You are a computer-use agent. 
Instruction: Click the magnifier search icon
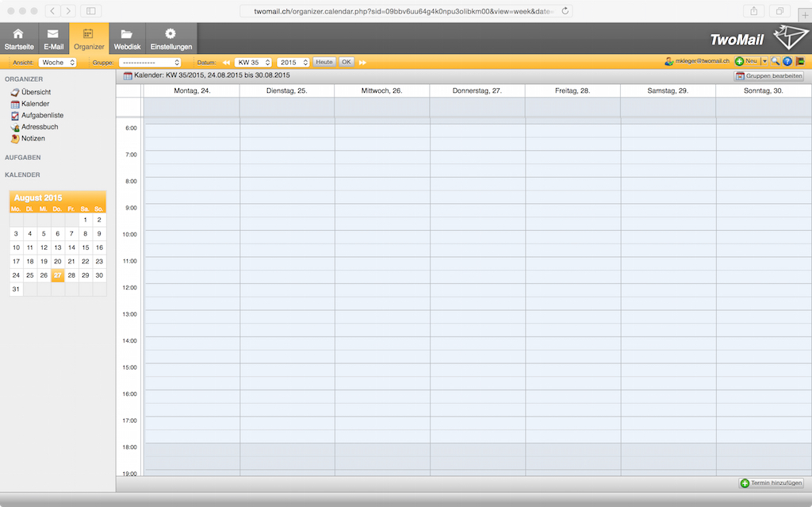(776, 61)
